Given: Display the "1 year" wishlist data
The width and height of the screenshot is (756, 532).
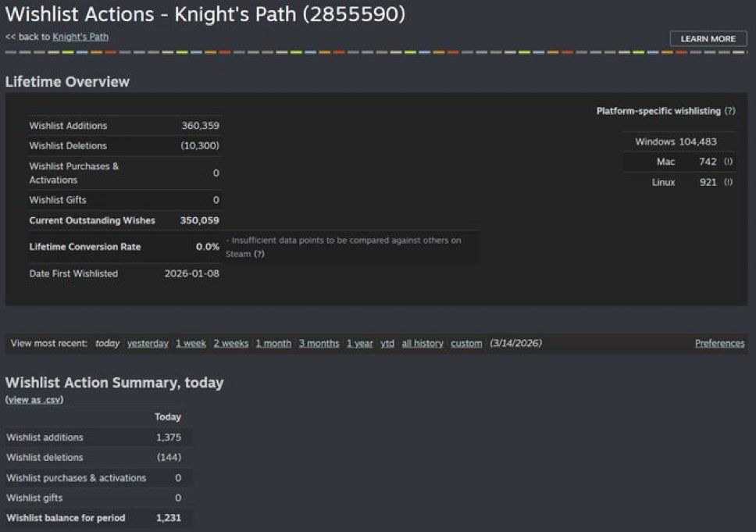Looking at the screenshot, I should [360, 343].
